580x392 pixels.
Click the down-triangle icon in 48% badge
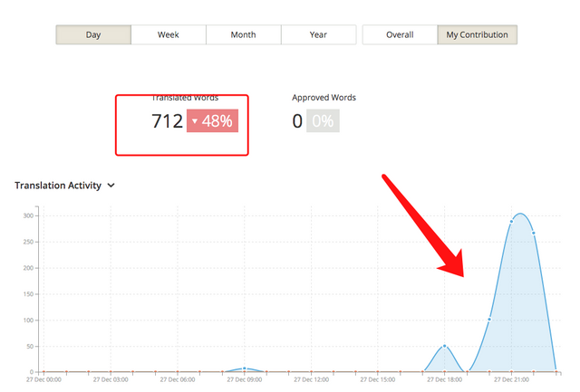pyautogui.click(x=195, y=120)
